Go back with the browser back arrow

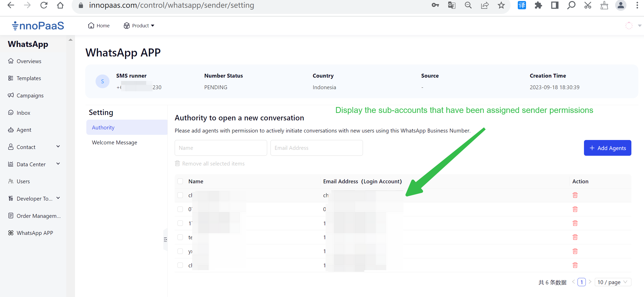point(11,5)
